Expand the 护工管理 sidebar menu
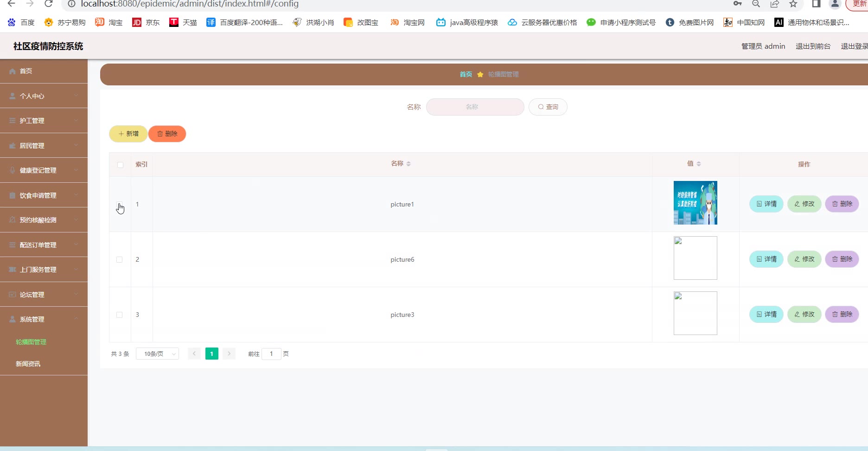Viewport: 868px width, 451px height. 44,121
